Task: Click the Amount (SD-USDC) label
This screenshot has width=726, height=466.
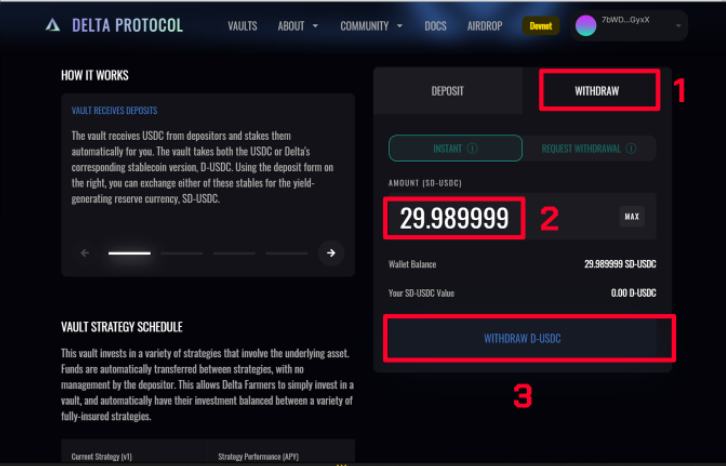Action: (x=425, y=183)
